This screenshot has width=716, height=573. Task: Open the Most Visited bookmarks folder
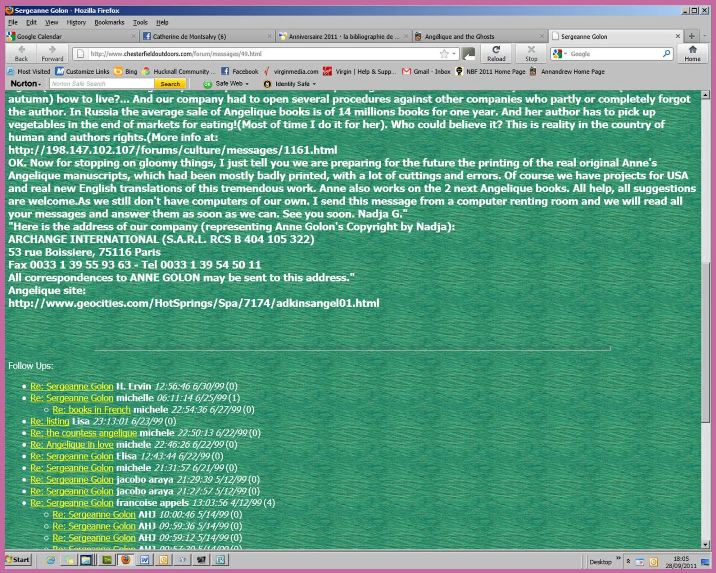(x=29, y=72)
